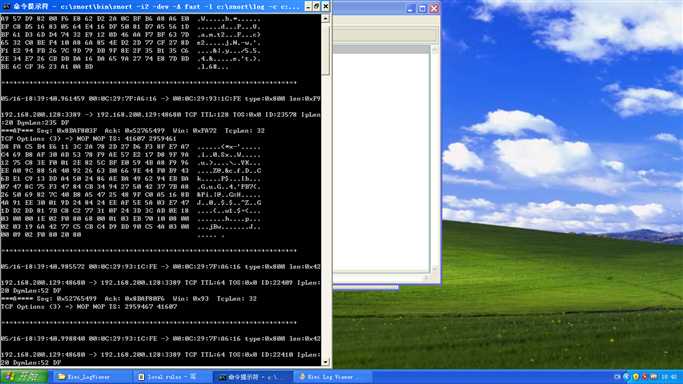Minimize the snort command prompt window
This screenshot has width=683, height=384.
click(308, 7)
